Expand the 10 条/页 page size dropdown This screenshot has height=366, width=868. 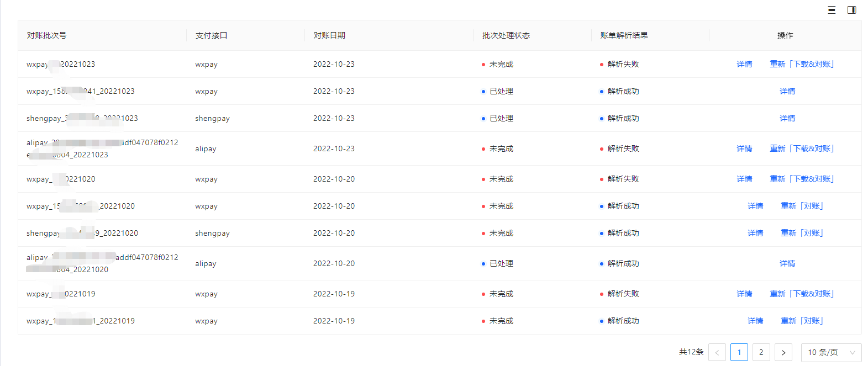point(830,352)
